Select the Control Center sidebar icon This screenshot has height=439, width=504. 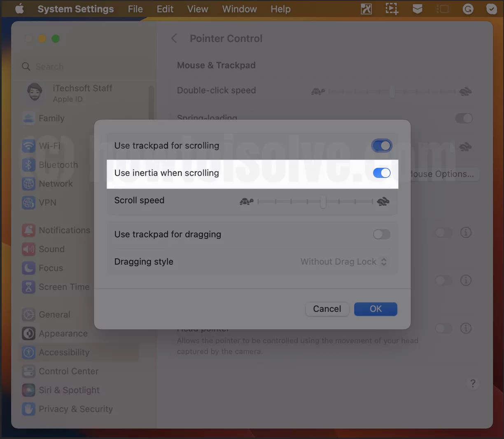pos(68,371)
